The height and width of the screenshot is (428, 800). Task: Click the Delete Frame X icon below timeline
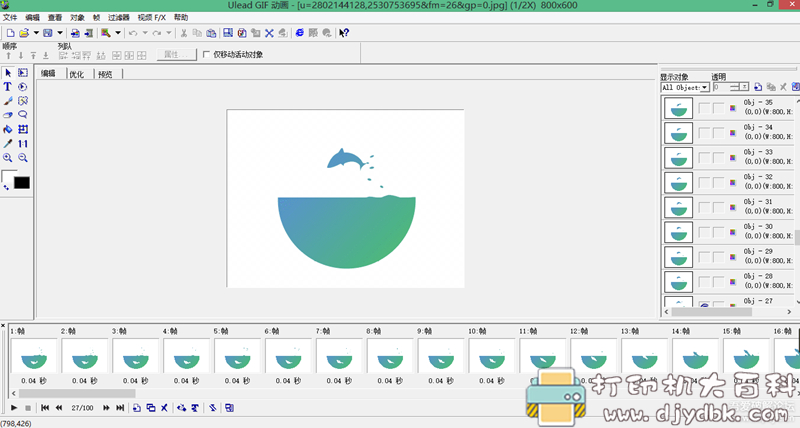point(164,408)
